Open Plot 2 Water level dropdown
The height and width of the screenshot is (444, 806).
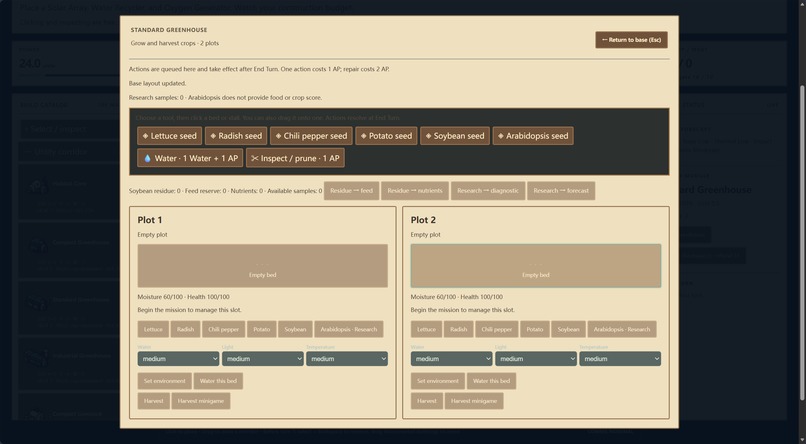(x=452, y=359)
